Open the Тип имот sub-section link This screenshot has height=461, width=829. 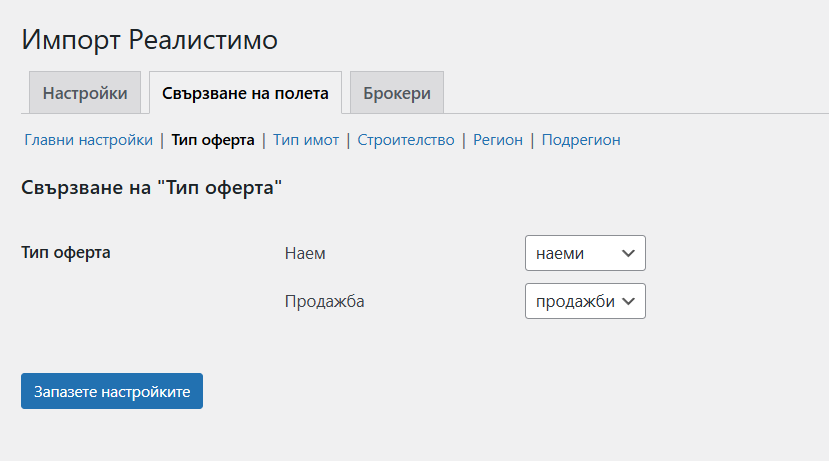306,140
